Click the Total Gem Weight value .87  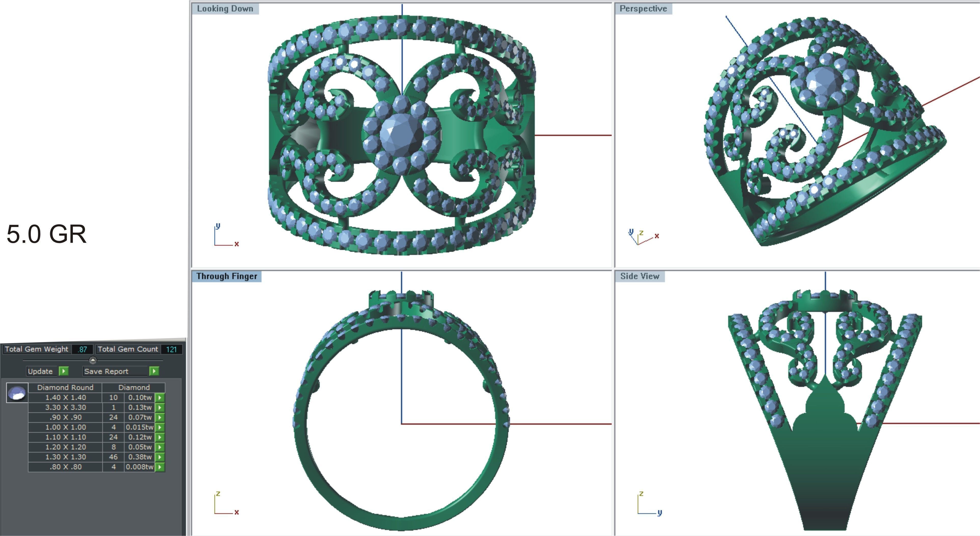pyautogui.click(x=82, y=349)
